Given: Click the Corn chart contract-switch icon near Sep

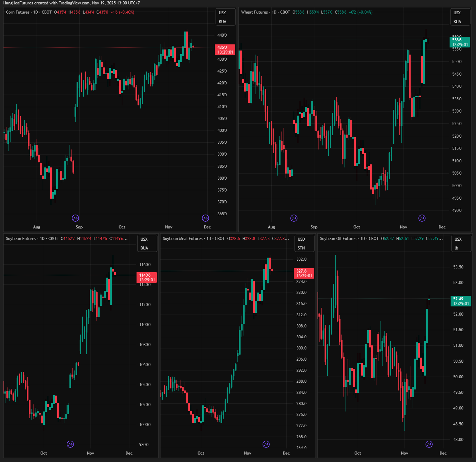Looking at the screenshot, I should [76, 218].
